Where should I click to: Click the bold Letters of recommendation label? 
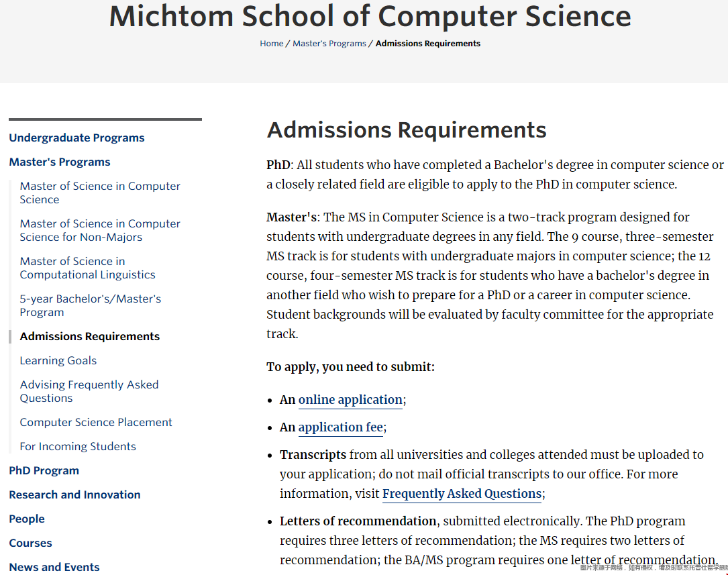pos(358,521)
